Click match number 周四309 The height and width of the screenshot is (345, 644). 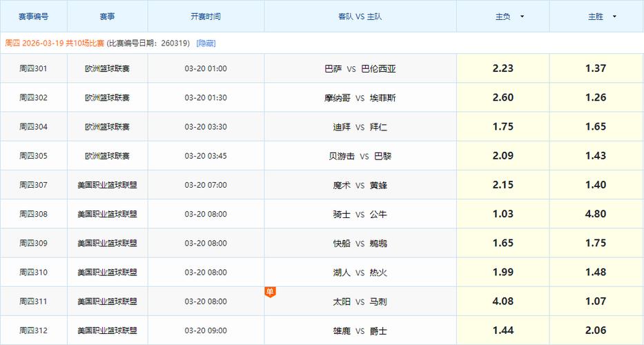point(34,244)
